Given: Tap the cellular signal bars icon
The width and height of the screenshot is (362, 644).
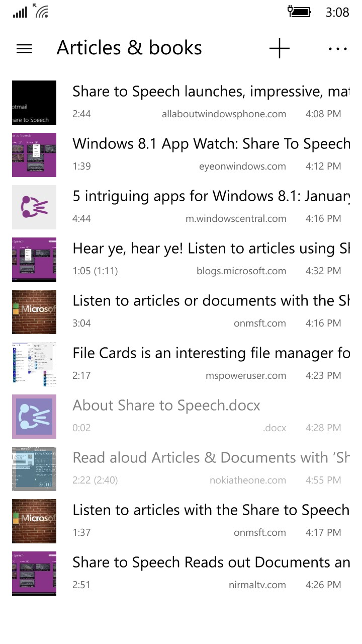Looking at the screenshot, I should coord(20,12).
